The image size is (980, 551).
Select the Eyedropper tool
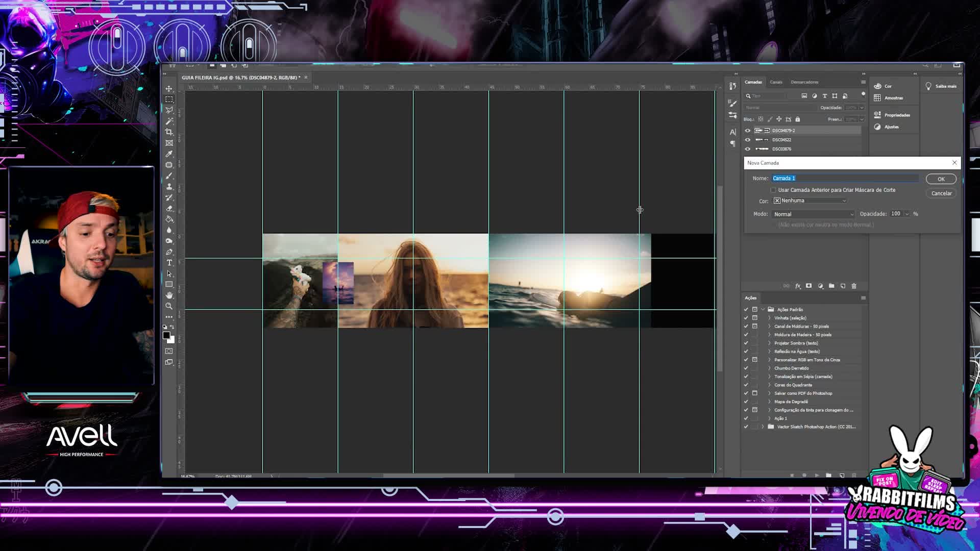[x=169, y=154]
